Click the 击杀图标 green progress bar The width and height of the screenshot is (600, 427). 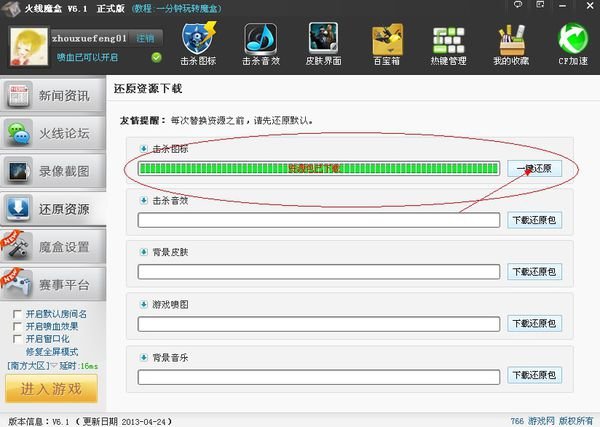click(x=319, y=168)
